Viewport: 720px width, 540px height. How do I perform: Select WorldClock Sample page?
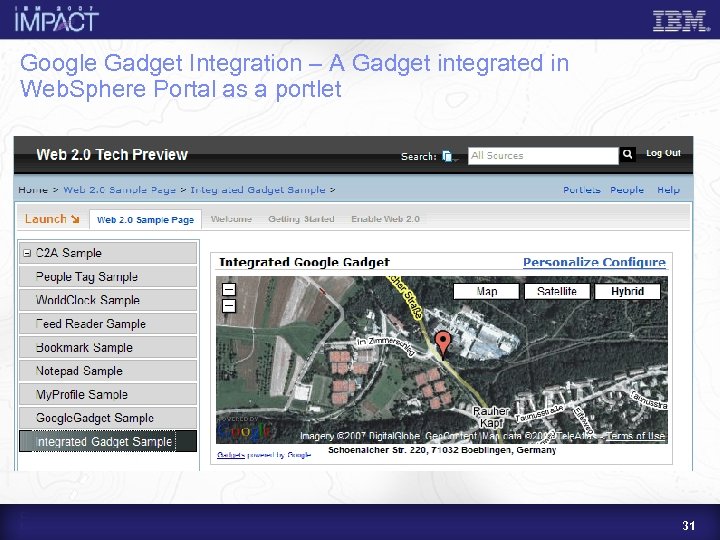click(108, 300)
